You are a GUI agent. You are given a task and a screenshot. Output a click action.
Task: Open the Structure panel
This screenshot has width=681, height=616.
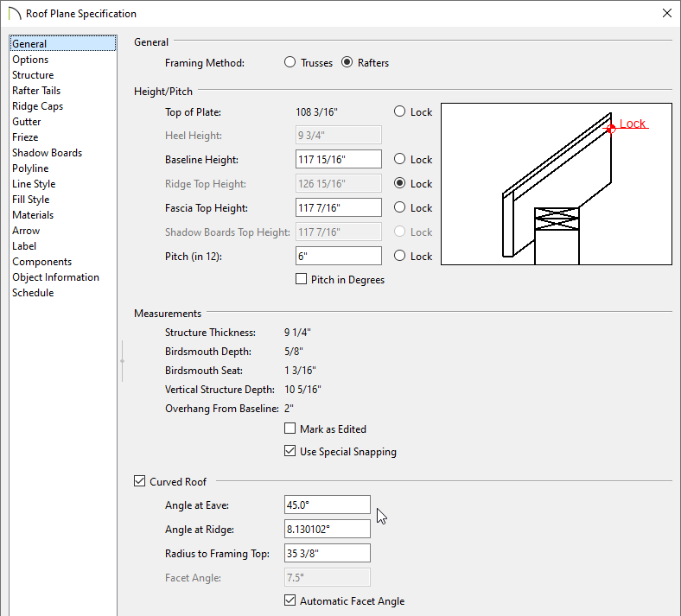click(x=33, y=75)
